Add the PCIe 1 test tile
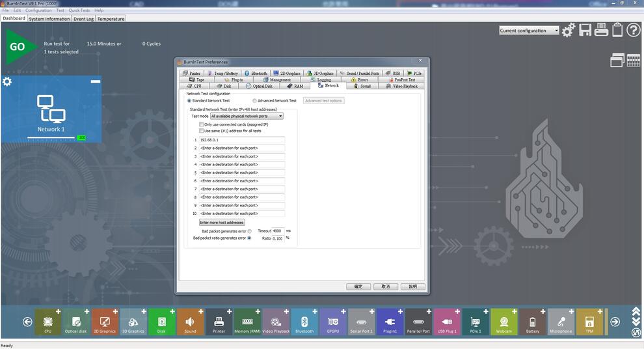644x349 pixels. click(486, 312)
